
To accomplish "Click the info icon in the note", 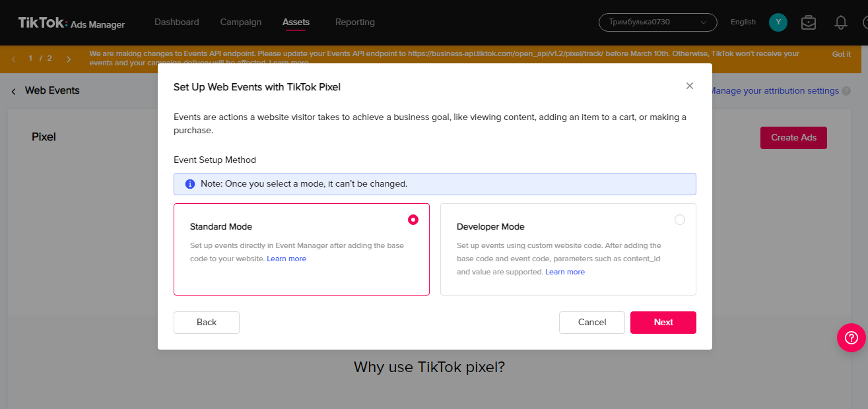I will [x=190, y=184].
